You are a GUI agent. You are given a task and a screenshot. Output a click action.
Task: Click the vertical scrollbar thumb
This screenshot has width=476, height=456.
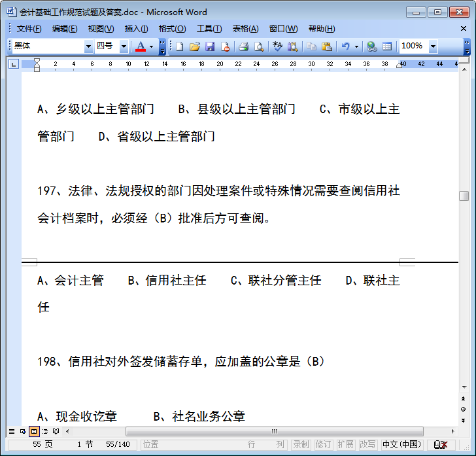coord(464,196)
